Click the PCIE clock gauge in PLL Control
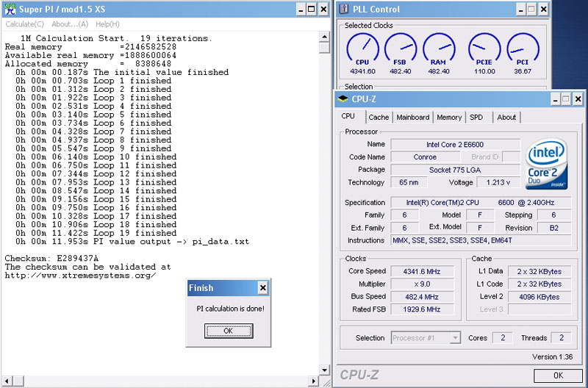Viewport: 588px width, 388px height. pos(484,48)
